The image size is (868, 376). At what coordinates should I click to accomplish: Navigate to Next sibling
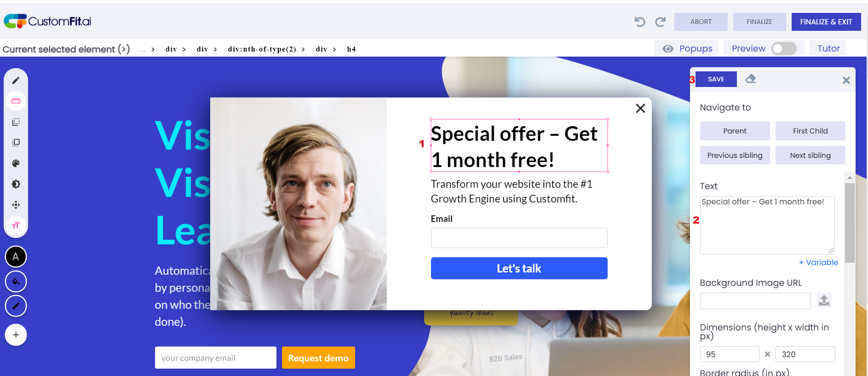click(x=810, y=155)
